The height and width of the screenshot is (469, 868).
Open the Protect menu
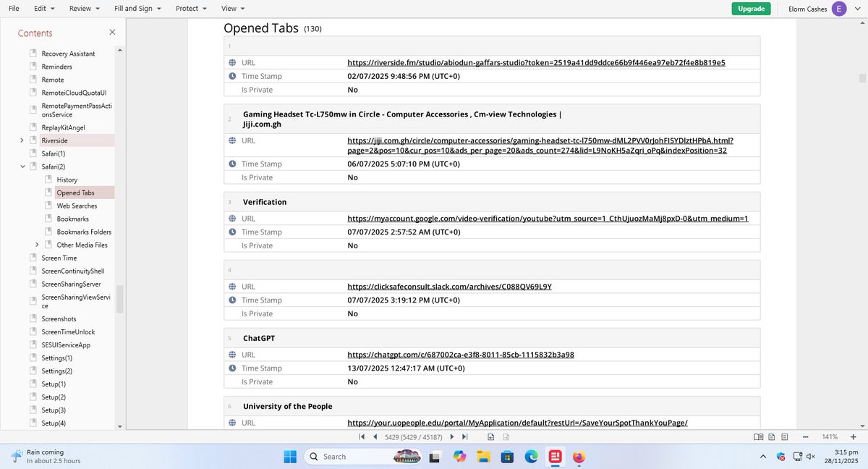click(191, 8)
